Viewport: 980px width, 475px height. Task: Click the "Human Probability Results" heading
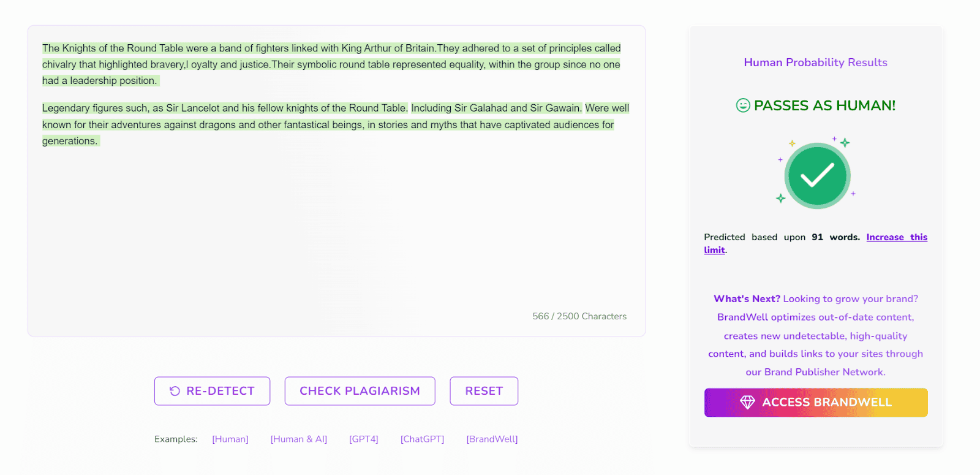click(x=815, y=63)
